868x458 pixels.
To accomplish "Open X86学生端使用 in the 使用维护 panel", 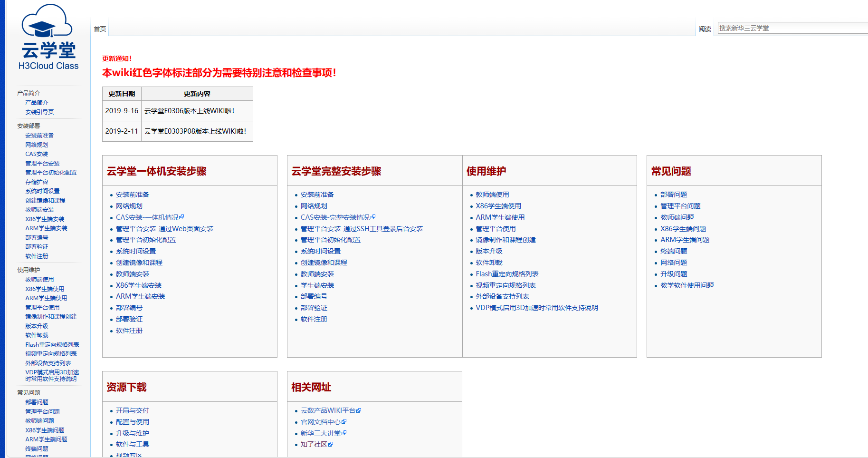I will (x=498, y=206).
